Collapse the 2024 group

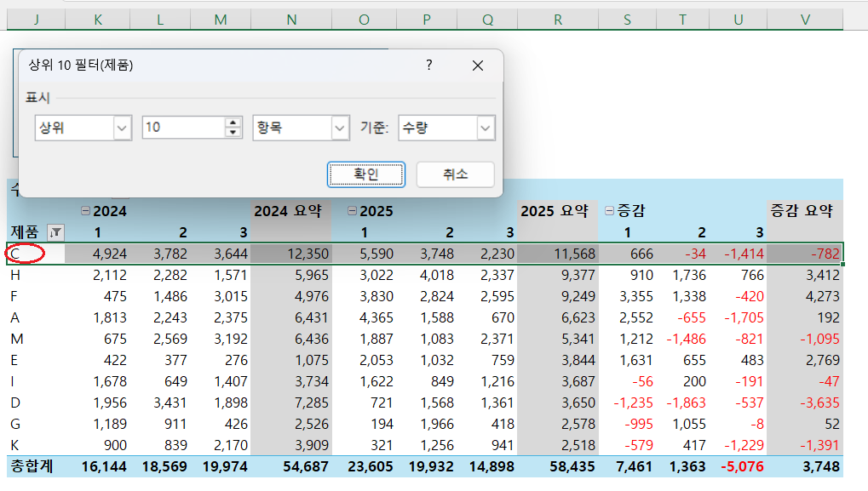point(85,211)
